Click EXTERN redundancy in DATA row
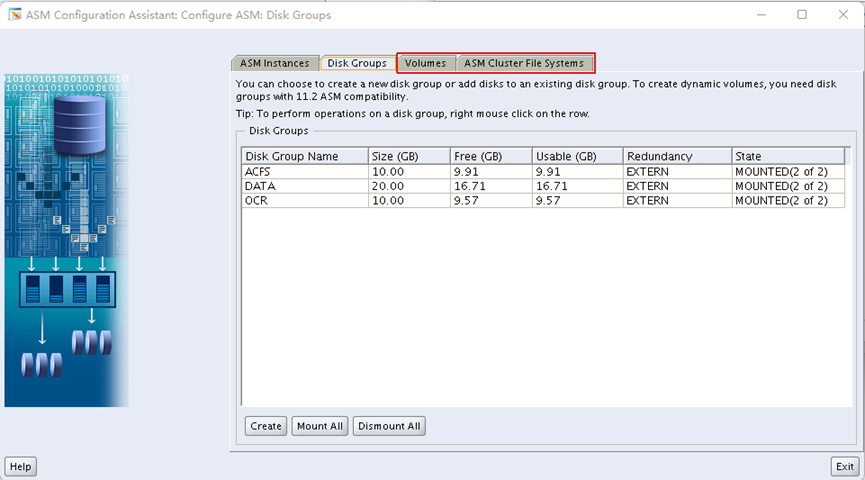This screenshot has height=480, width=865. [x=647, y=186]
